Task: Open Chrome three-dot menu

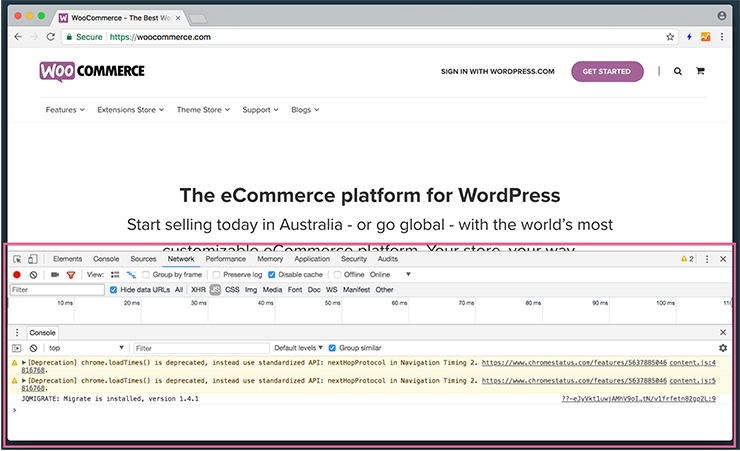Action: pos(722,37)
